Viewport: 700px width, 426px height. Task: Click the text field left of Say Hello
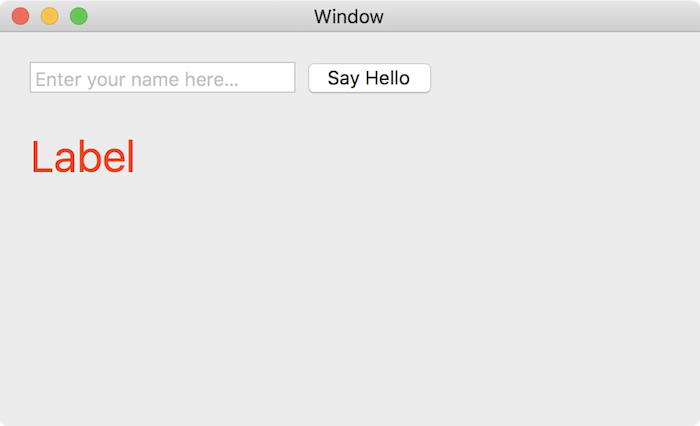click(x=162, y=78)
